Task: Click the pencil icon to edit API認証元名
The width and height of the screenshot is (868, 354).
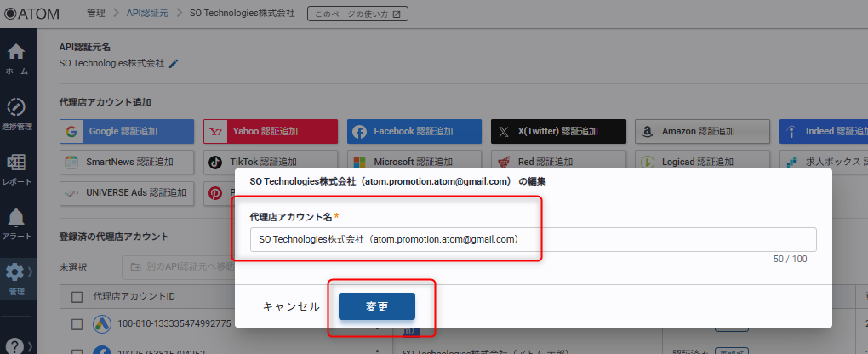Action: pos(174,63)
